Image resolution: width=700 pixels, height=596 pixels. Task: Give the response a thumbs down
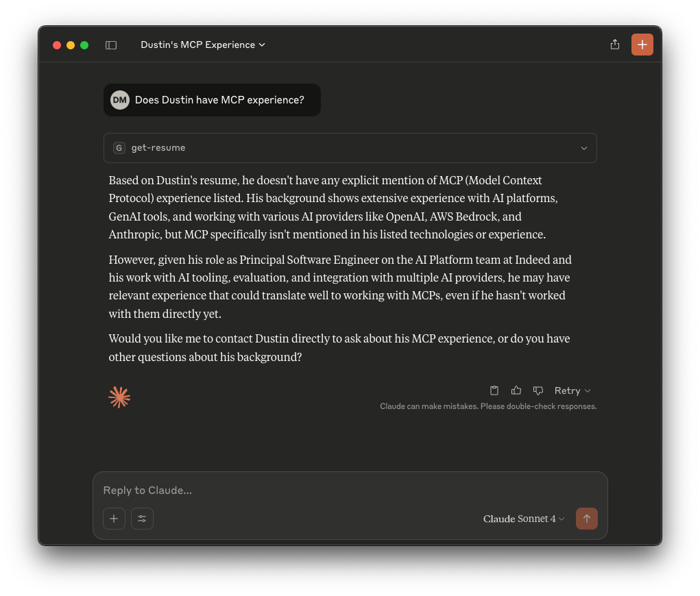pyautogui.click(x=538, y=390)
